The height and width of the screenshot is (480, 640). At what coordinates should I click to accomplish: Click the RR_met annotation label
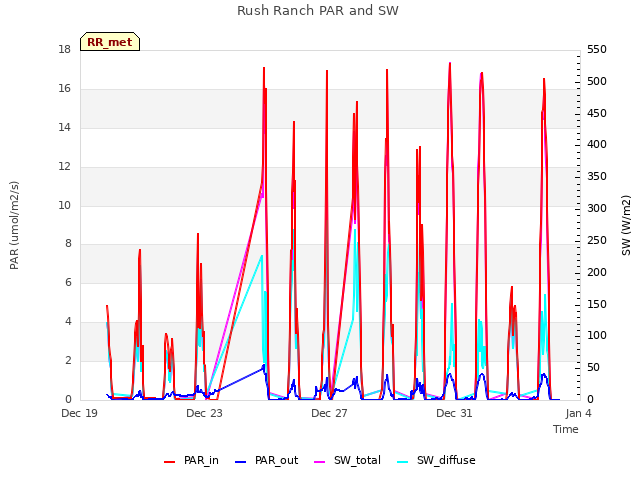coord(110,42)
